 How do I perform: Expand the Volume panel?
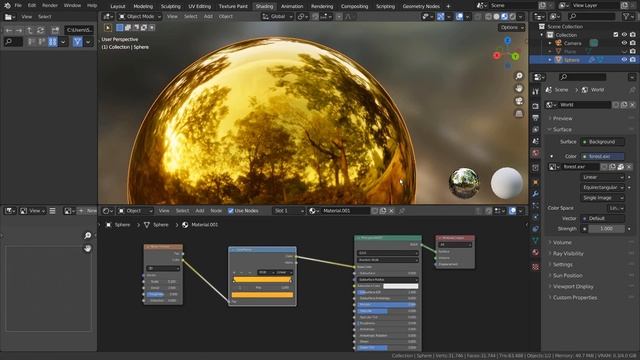(x=562, y=242)
